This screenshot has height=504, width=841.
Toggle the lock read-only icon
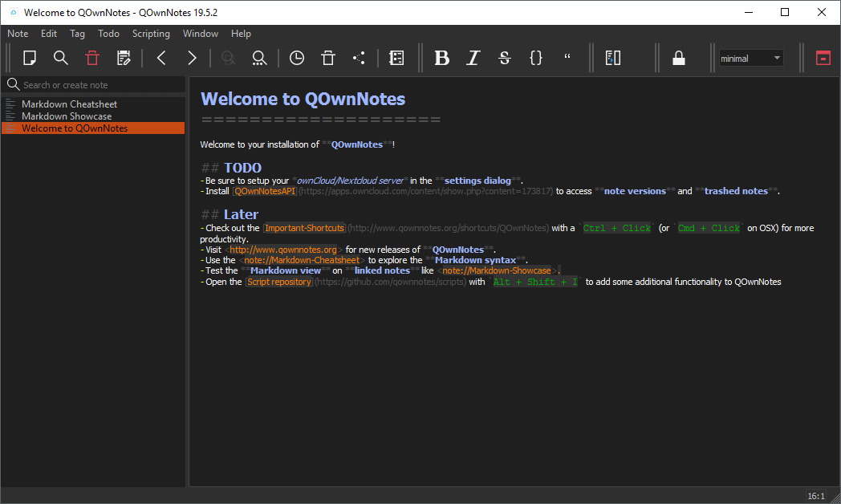tap(679, 58)
